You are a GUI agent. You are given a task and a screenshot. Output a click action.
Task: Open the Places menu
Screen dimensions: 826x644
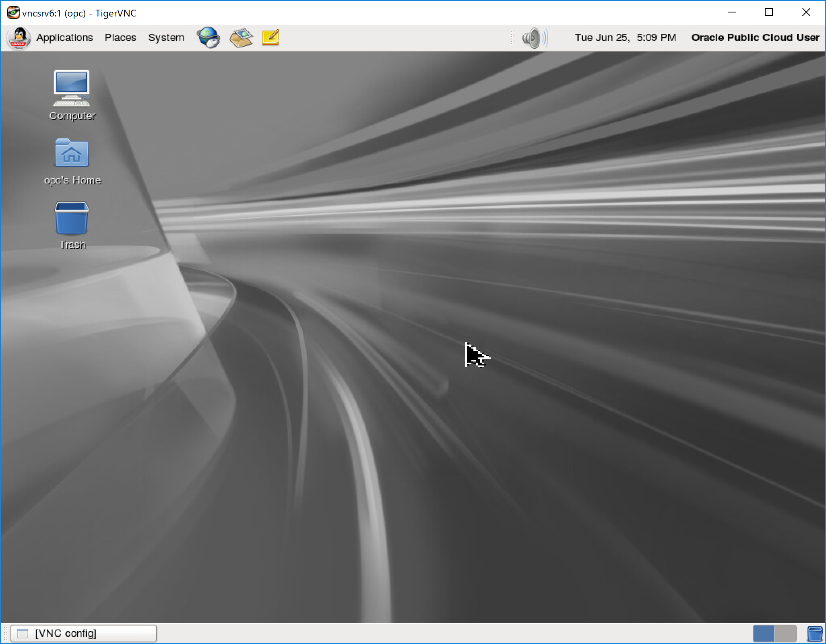tap(120, 37)
